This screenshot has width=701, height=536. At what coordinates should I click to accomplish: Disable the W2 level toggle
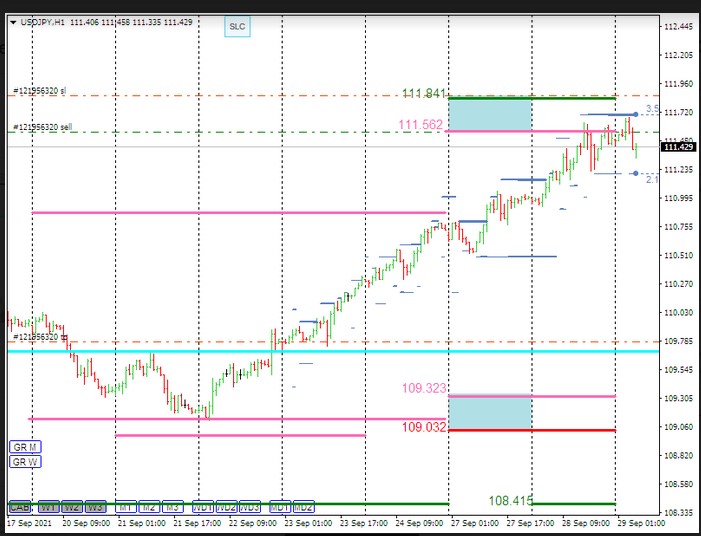(x=72, y=507)
